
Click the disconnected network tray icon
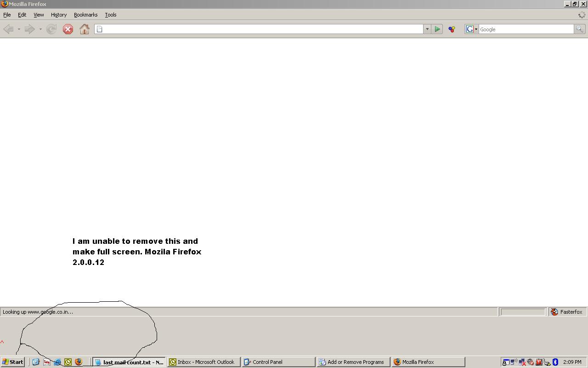pos(522,362)
